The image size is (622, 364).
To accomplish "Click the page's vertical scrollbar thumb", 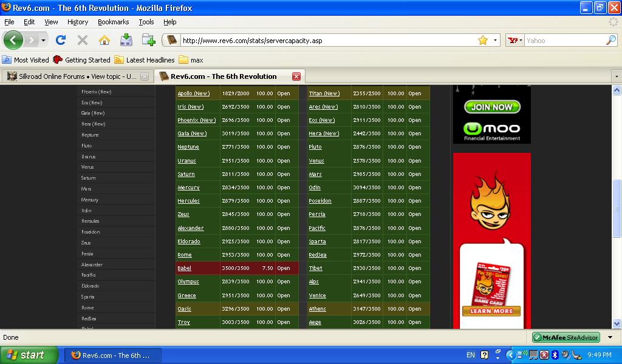I will tap(617, 209).
